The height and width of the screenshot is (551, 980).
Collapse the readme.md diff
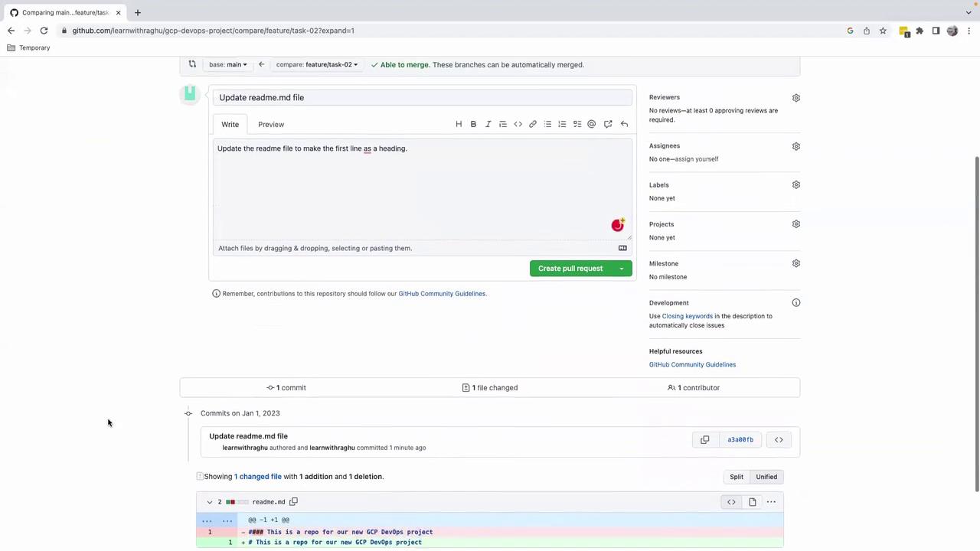pyautogui.click(x=209, y=502)
